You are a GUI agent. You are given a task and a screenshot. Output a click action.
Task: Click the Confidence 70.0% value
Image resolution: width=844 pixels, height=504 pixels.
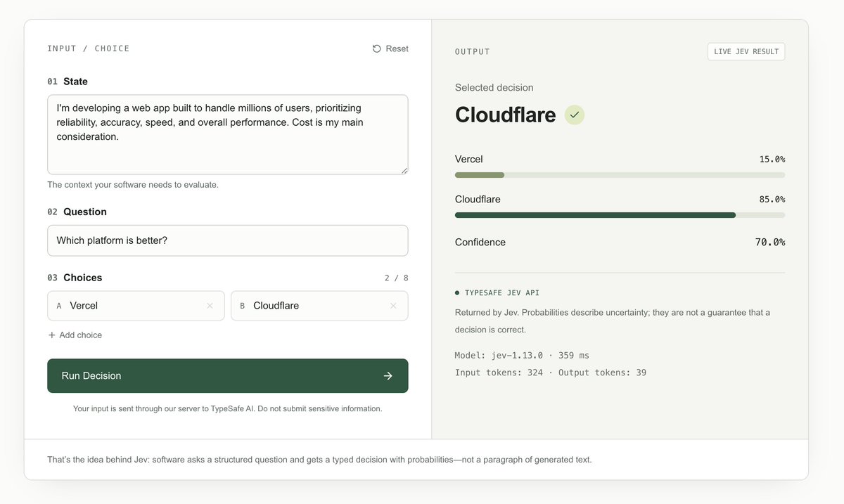pyautogui.click(x=770, y=243)
